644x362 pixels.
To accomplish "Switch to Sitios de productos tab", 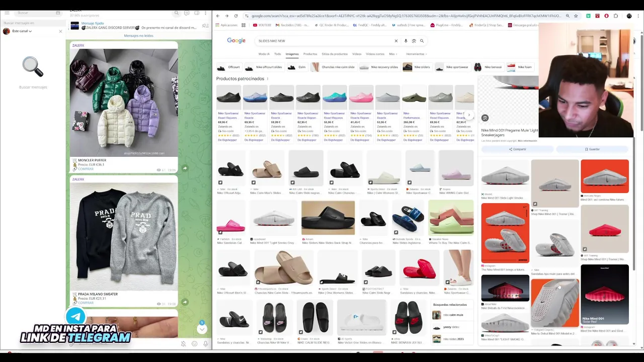I will click(335, 54).
